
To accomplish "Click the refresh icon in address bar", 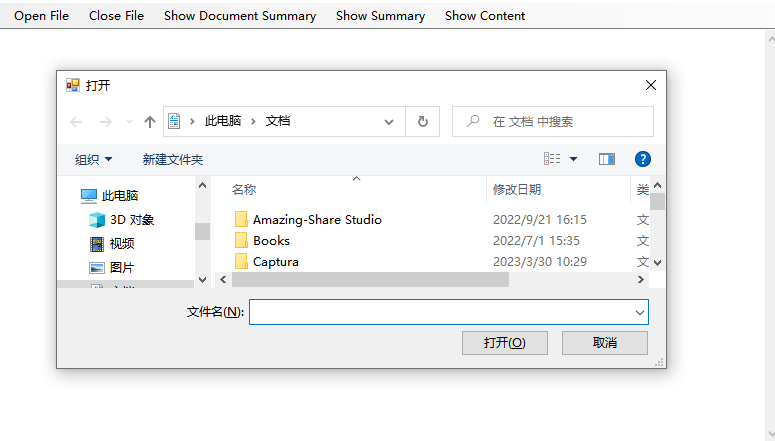I will [x=422, y=122].
